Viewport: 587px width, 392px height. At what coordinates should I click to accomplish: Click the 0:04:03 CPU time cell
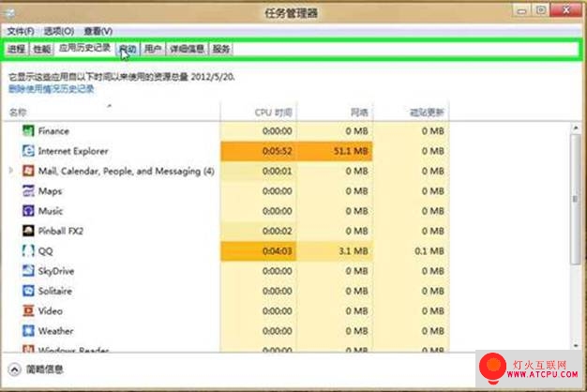coord(259,250)
